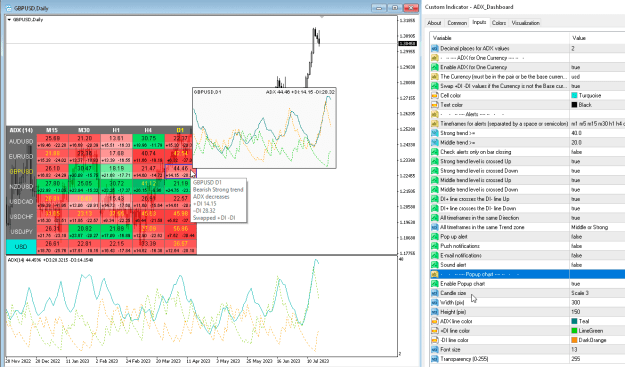Click the icon beside All timeframes in the same Direction
Screen dimensions: 625x367
[x=435, y=218]
